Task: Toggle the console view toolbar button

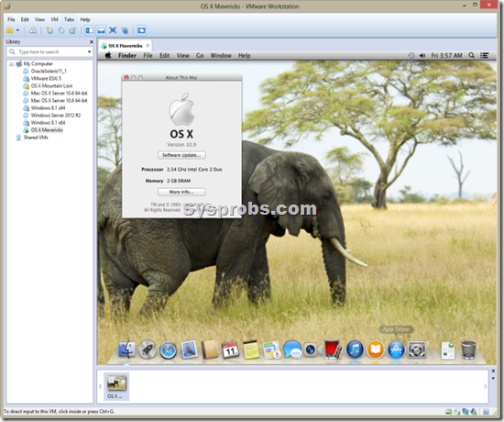Action: [x=141, y=30]
